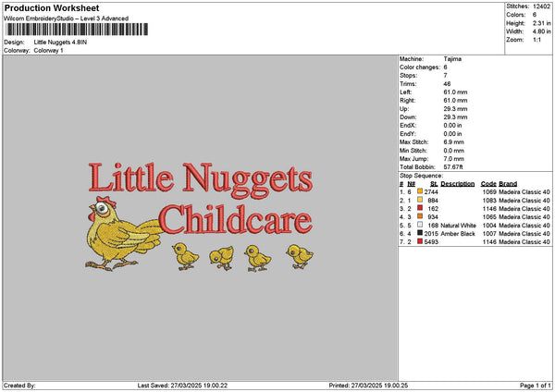Click the 'Brand' column header

508,184
